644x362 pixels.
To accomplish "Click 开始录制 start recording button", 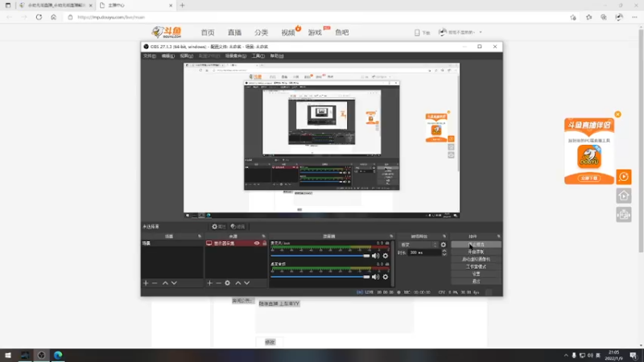I will click(x=476, y=252).
